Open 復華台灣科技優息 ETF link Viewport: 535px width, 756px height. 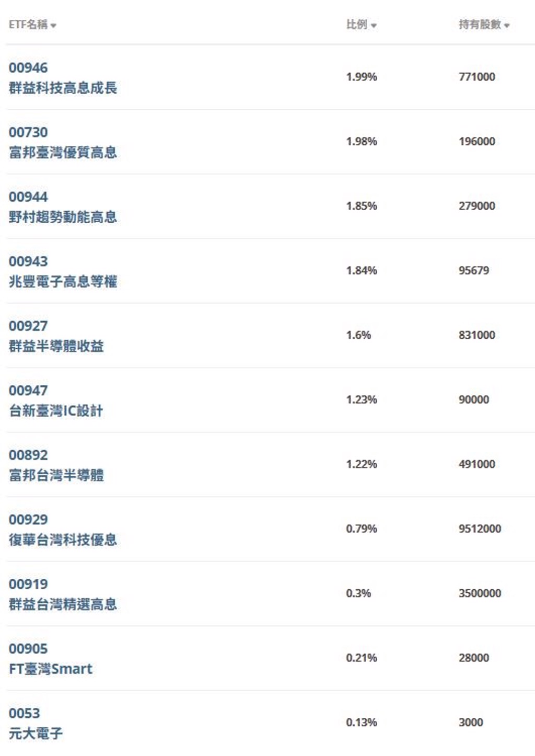pos(63,540)
